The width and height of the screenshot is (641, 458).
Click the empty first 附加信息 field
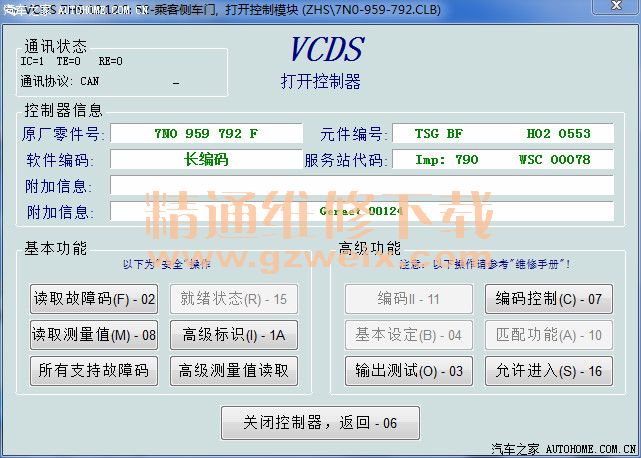coord(362,185)
